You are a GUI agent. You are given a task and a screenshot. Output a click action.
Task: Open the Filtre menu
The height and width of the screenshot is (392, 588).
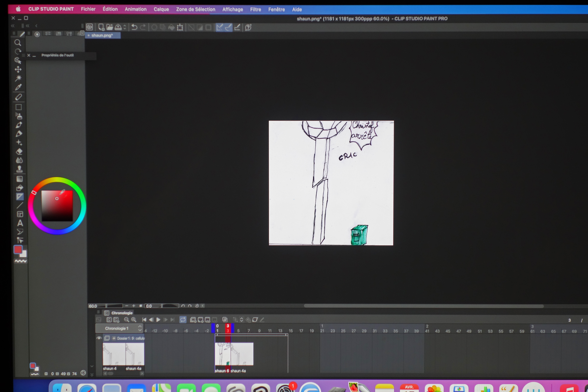click(x=256, y=9)
